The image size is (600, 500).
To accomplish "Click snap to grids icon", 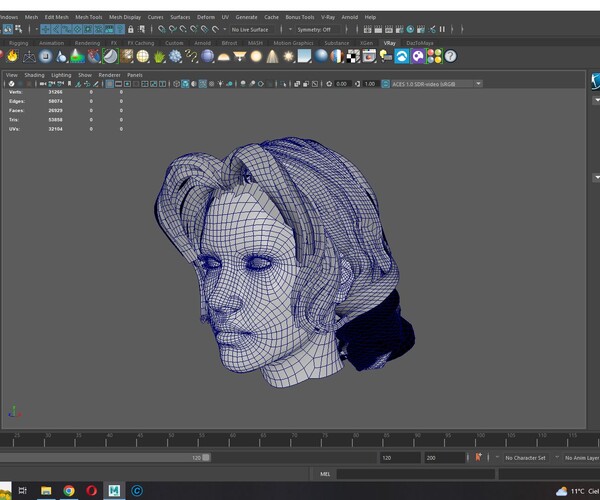I will click(x=162, y=29).
